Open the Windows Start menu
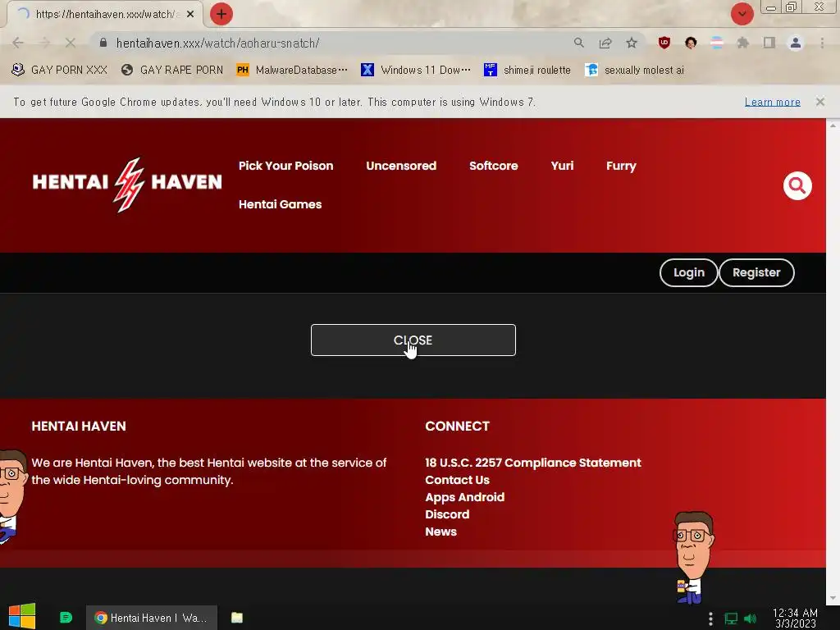 [22, 617]
